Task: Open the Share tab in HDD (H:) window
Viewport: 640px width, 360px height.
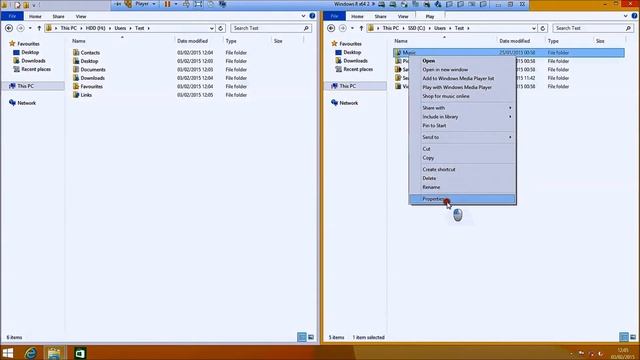Action: click(x=58, y=16)
